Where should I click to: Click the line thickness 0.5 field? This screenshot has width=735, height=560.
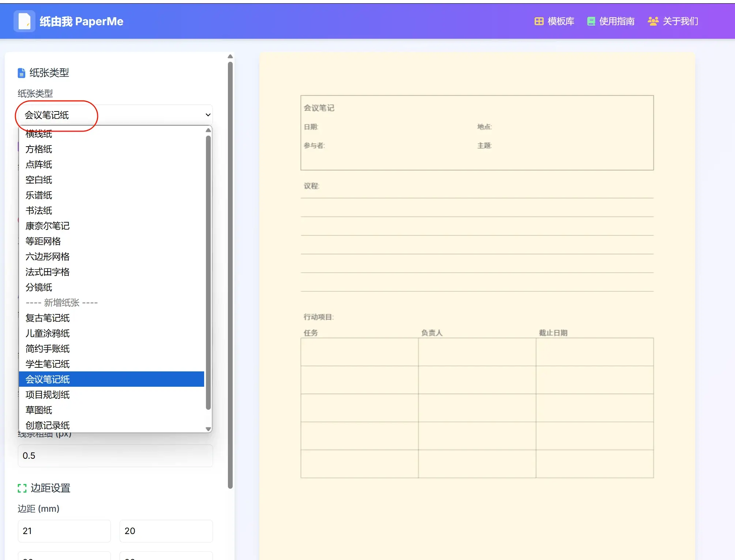pos(115,455)
